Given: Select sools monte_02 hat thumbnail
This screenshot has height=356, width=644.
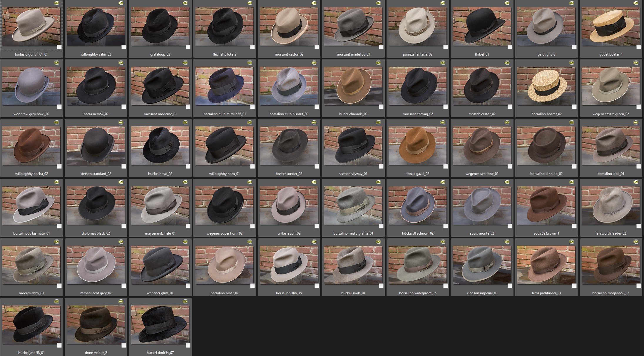Looking at the screenshot, I should click(x=482, y=205).
